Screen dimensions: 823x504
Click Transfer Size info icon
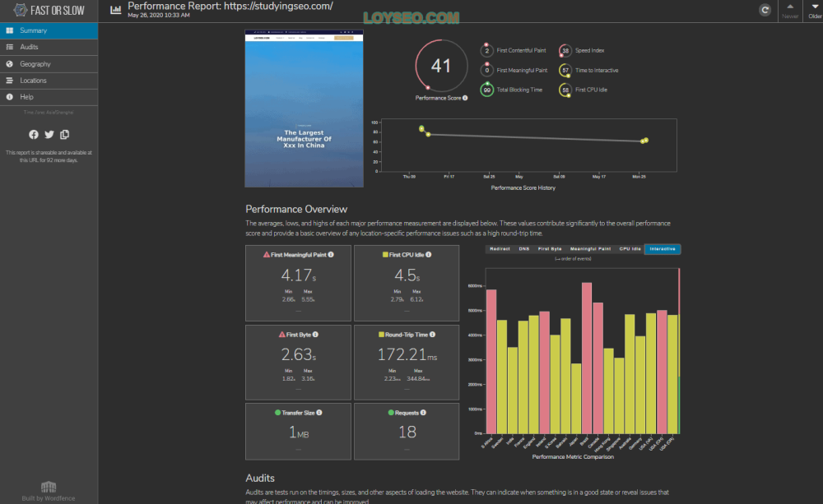click(x=319, y=413)
